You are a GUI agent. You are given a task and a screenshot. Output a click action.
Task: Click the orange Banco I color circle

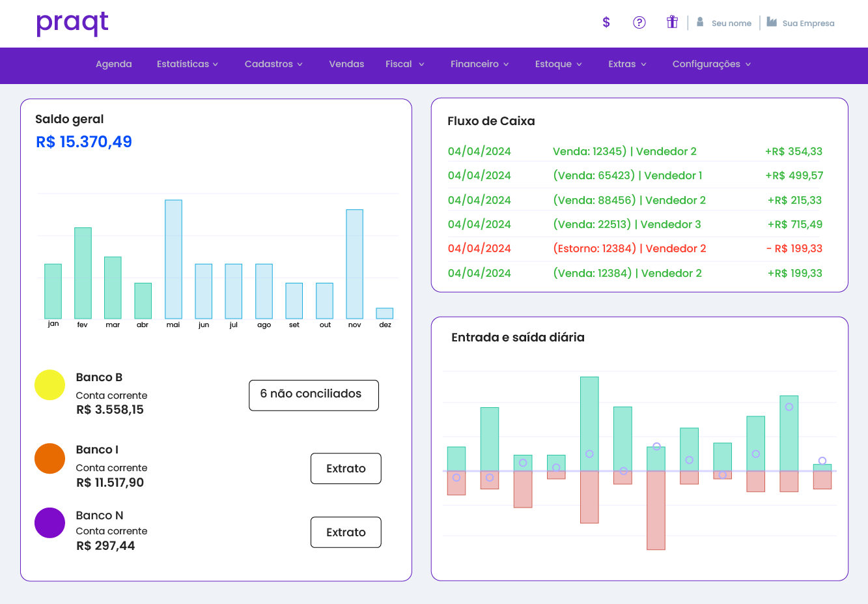click(49, 459)
